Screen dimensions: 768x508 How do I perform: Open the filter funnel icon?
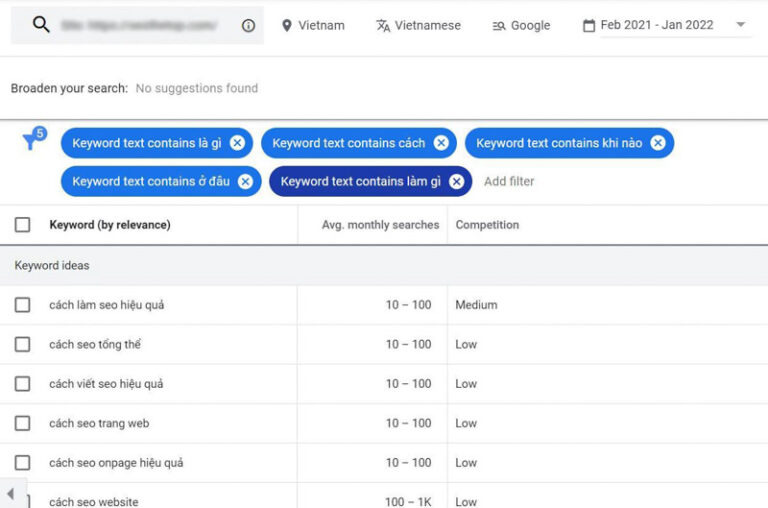(x=31, y=142)
